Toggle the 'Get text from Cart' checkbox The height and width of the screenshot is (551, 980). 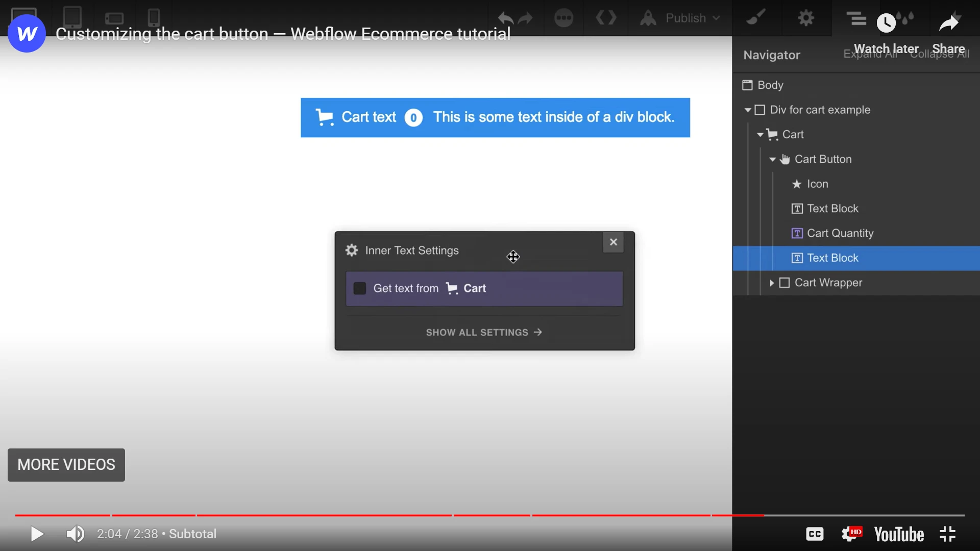coord(359,288)
